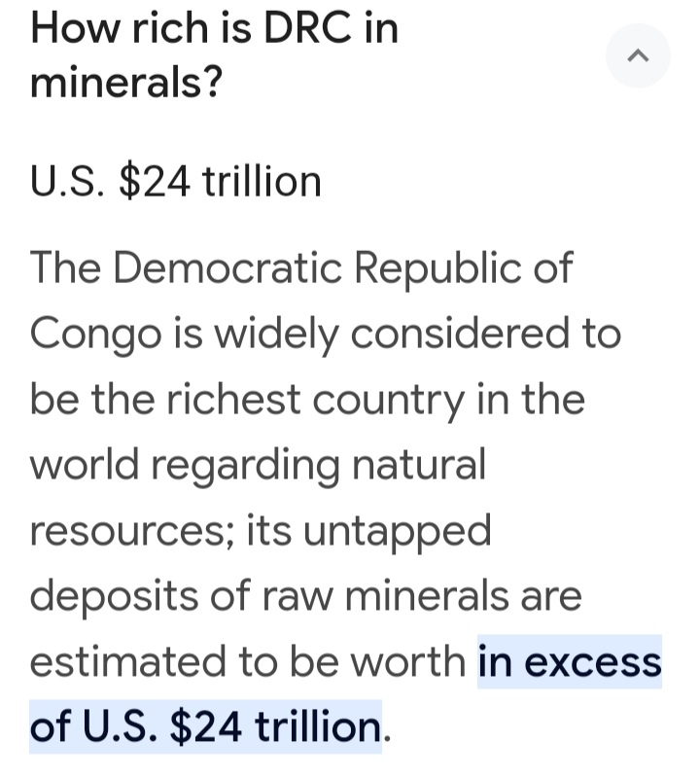Click 'be the richest country in the' line
The width and height of the screenshot is (700, 777).
tap(307, 400)
